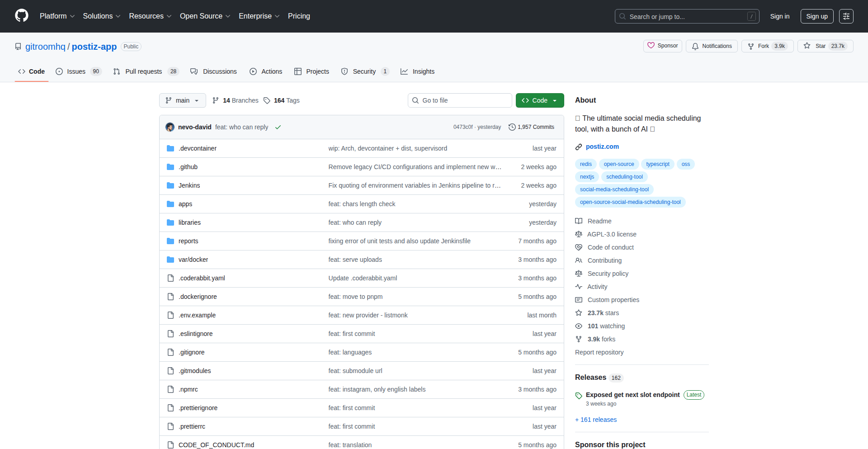The width and height of the screenshot is (868, 449).
Task: Click the GitHub logo icon
Action: point(22,16)
